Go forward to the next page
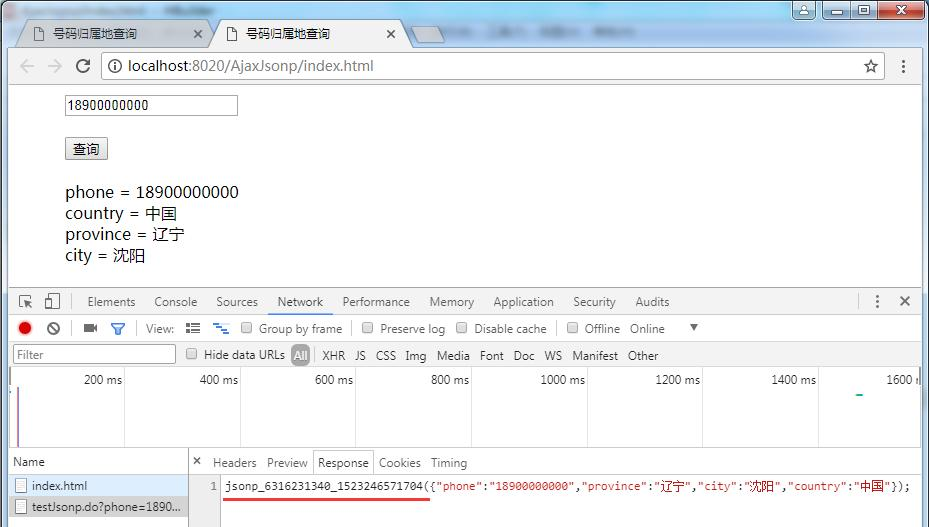Image resolution: width=929 pixels, height=527 pixels. 55,66
